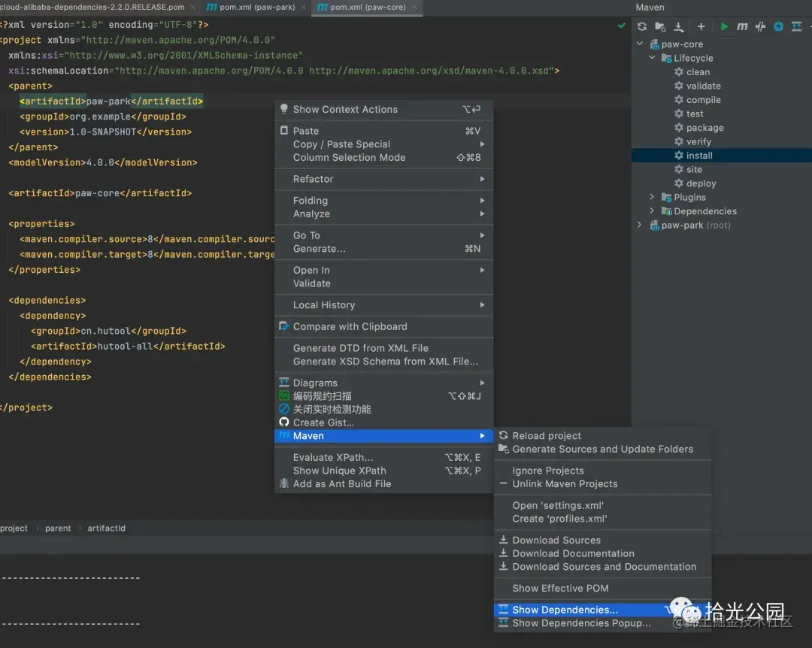This screenshot has width=812, height=648.
Task: Execute Maven goal with m icon
Action: [742, 26]
